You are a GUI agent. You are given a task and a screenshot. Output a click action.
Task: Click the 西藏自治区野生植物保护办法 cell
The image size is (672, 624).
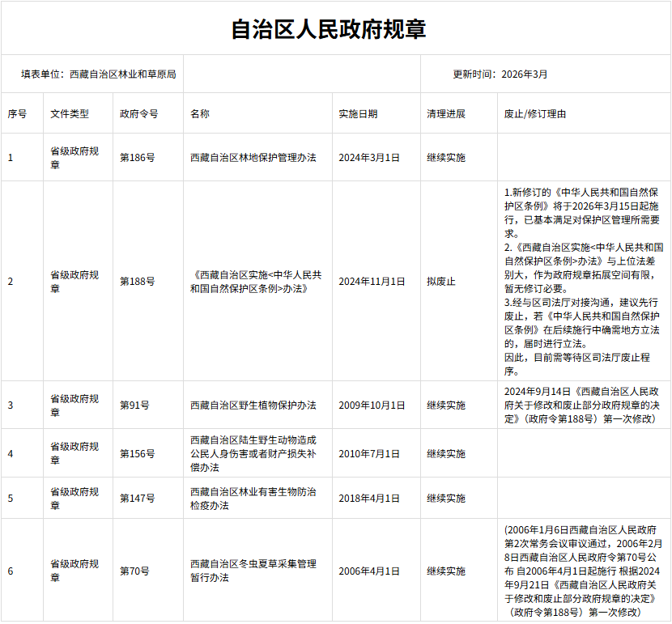click(x=253, y=405)
